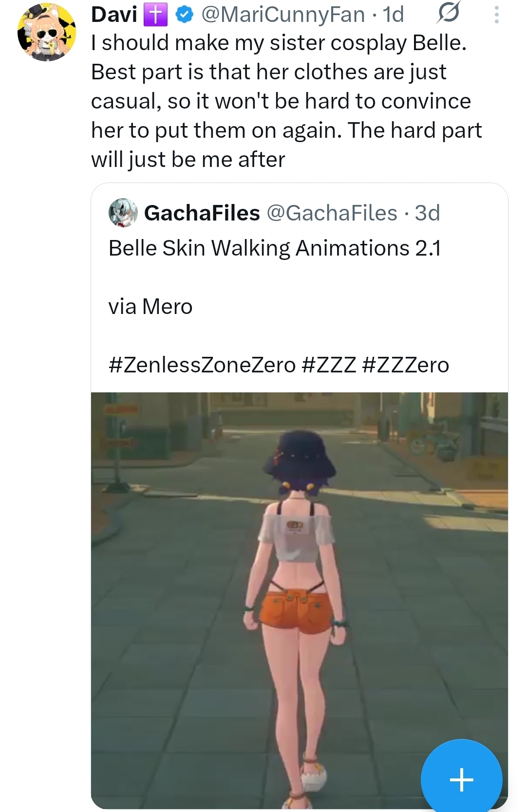Image resolution: width=526 pixels, height=812 pixels.
Task: Play the Belle walking animation video
Action: [x=299, y=600]
